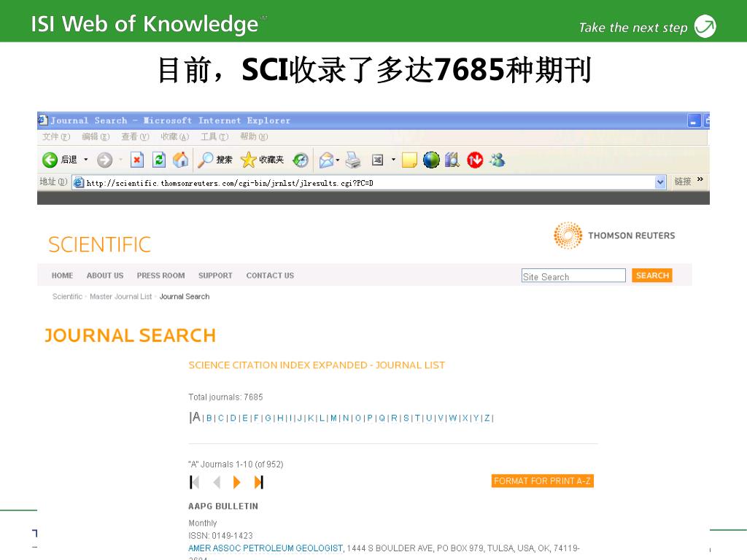
Task: Click the Stop loading red X icon
Action: coord(137,160)
